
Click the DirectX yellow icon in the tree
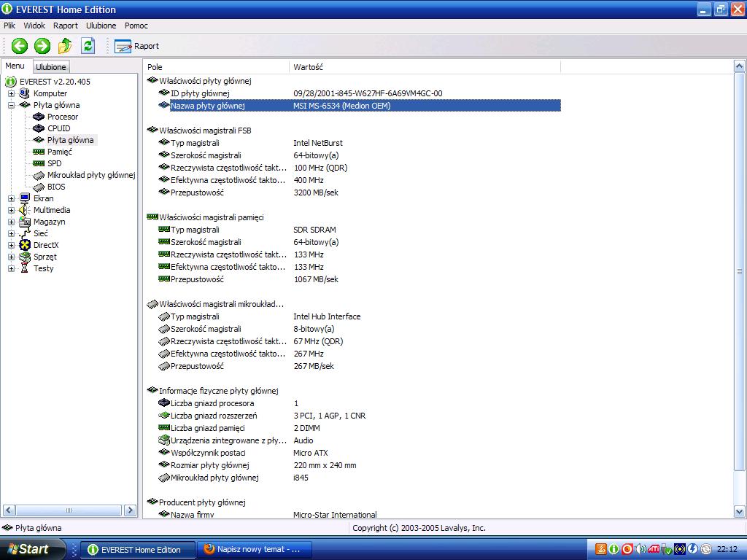(x=24, y=245)
